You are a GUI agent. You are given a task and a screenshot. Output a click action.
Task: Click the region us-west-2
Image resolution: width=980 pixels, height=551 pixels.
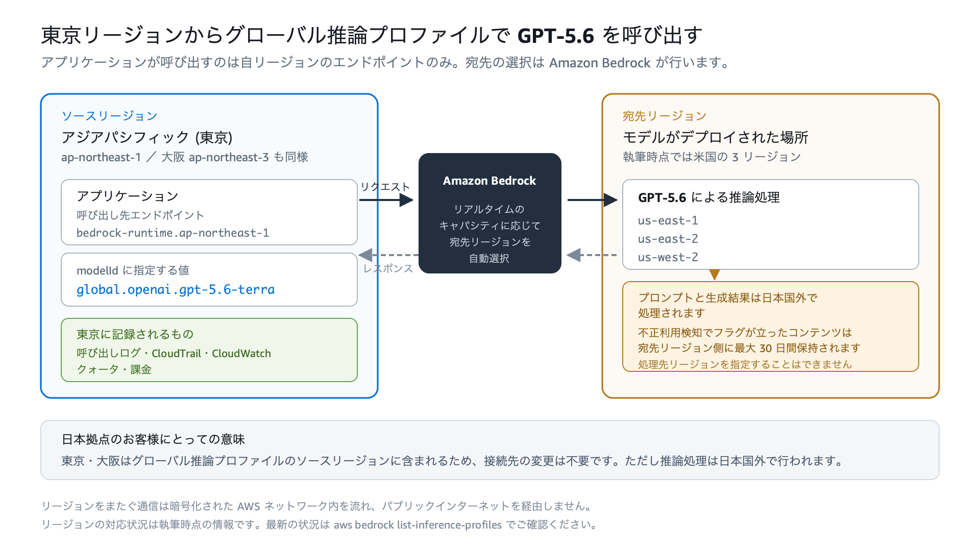pyautogui.click(x=668, y=258)
